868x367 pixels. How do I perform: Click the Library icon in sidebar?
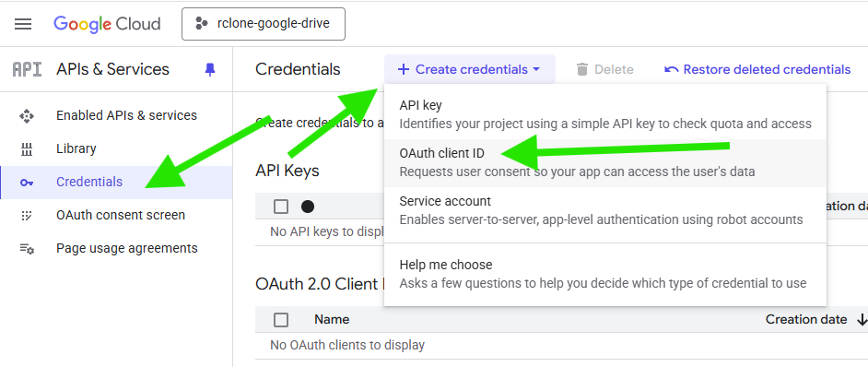27,148
